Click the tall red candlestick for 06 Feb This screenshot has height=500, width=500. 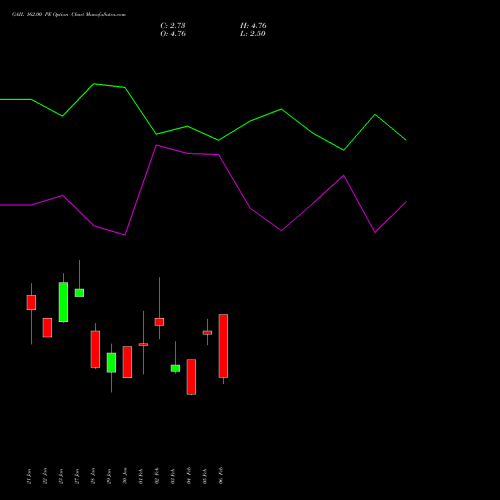point(223,346)
